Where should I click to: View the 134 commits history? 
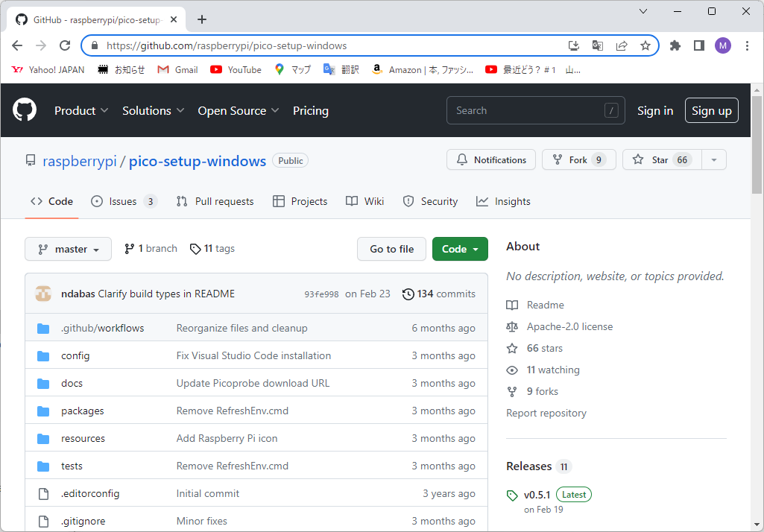click(x=439, y=294)
